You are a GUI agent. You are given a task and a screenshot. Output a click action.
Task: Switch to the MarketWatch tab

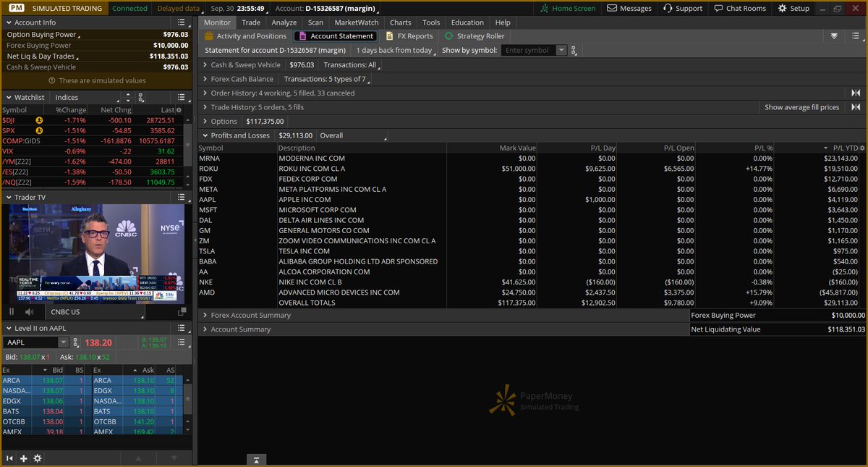pos(357,22)
